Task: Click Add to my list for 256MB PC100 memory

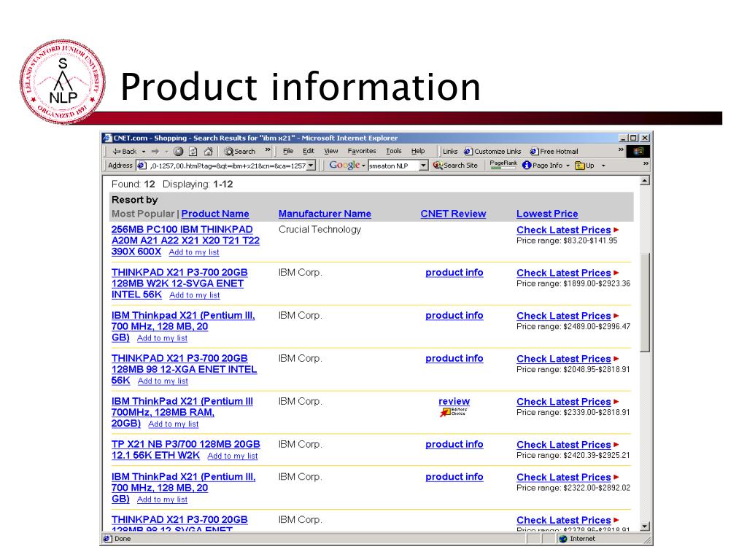Action: coord(193,252)
